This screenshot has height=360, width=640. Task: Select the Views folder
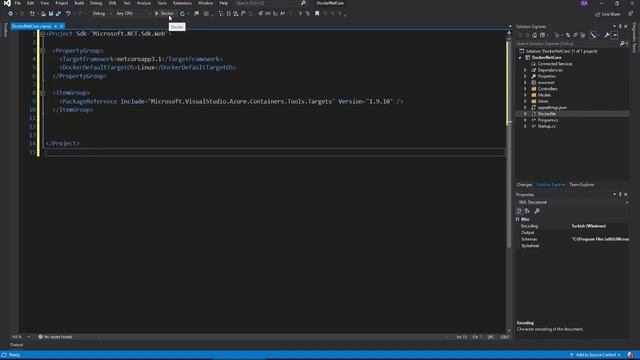click(543, 101)
